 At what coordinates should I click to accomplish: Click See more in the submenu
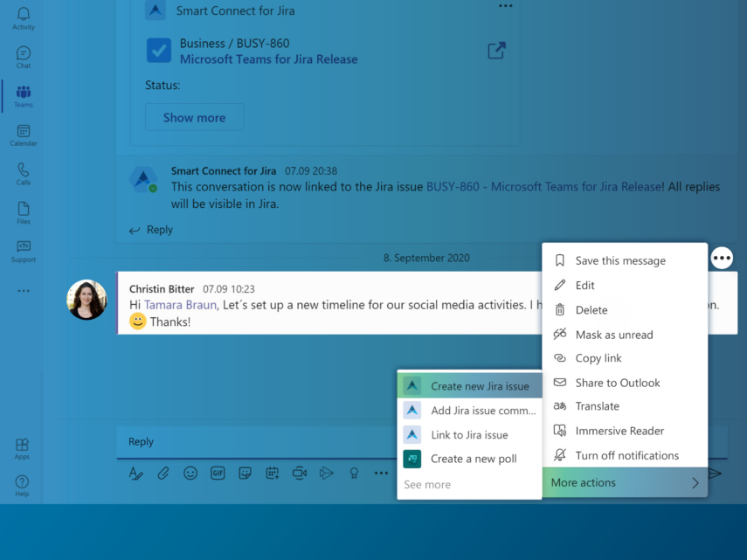(x=427, y=485)
